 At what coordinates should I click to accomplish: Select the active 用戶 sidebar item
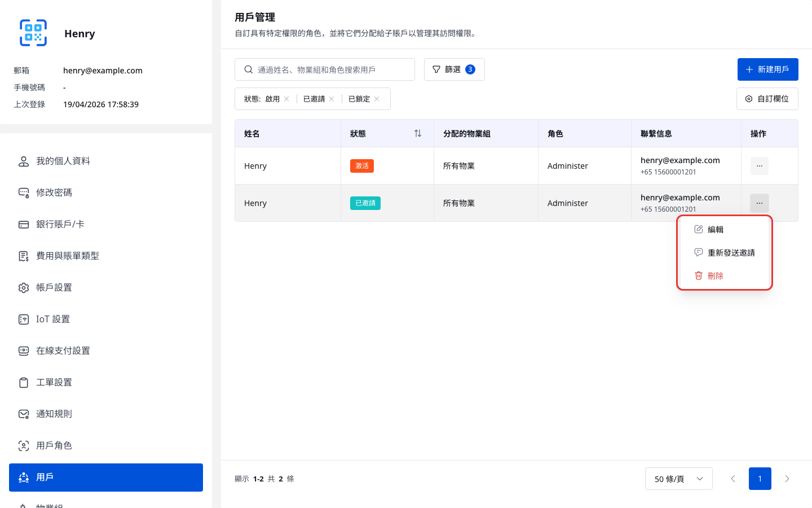106,478
